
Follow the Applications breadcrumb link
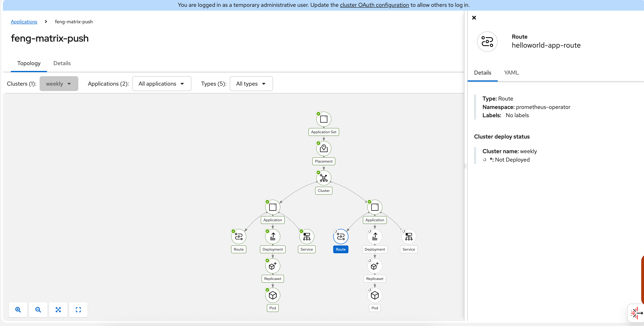[24, 22]
